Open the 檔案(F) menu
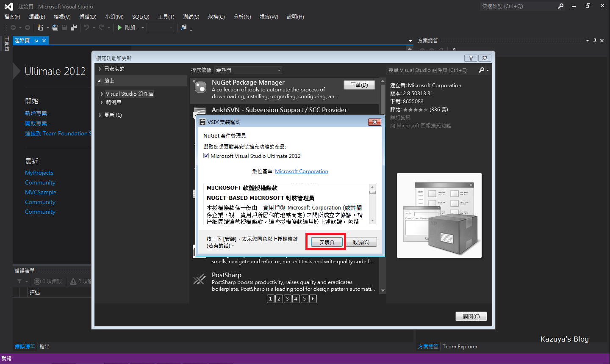The width and height of the screenshot is (610, 364). 12,17
